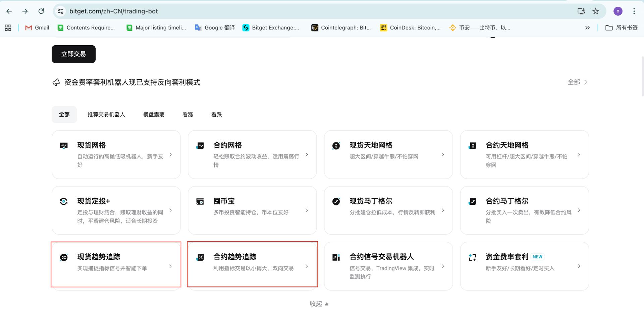This screenshot has width=644, height=310.
Task: Select the 囤币宝 icon
Action: pos(200,201)
